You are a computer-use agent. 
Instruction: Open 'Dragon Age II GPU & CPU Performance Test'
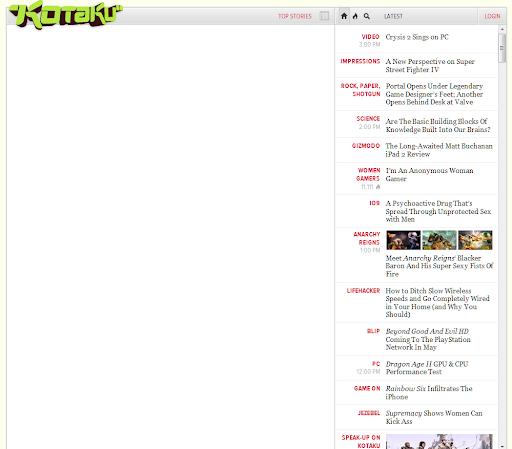(427, 368)
